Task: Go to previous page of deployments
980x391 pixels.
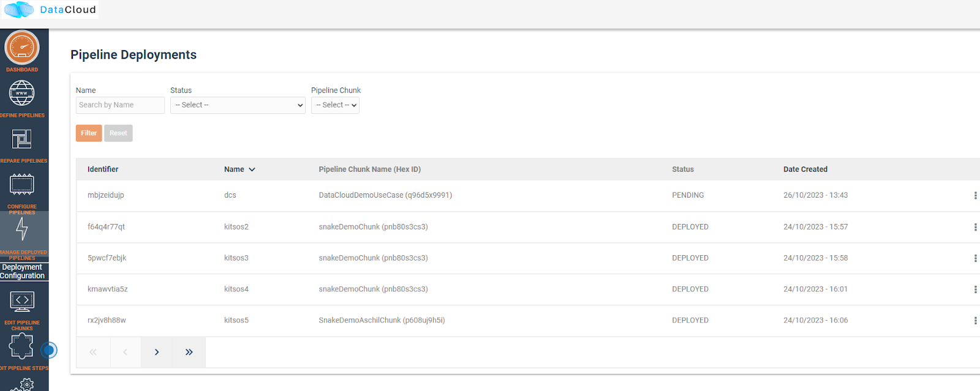Action: pyautogui.click(x=125, y=352)
